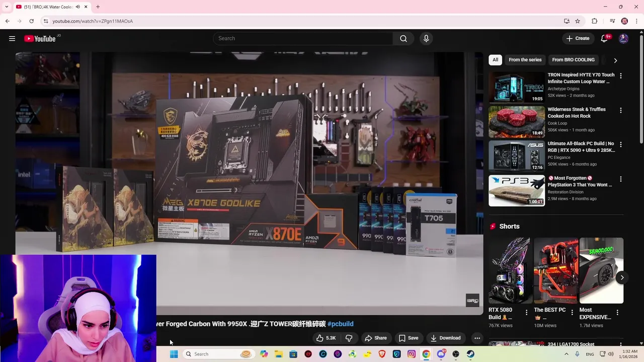
Task: Open options for The BEST PC short
Action: point(572,313)
